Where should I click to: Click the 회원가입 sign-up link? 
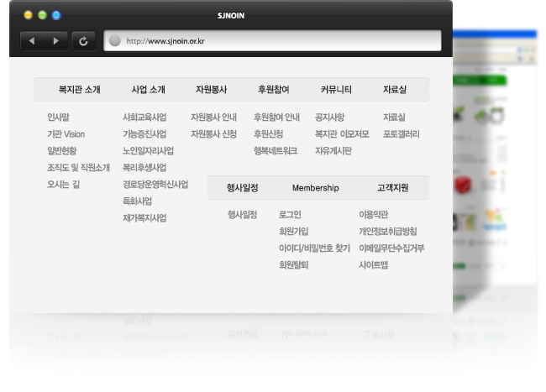(293, 232)
